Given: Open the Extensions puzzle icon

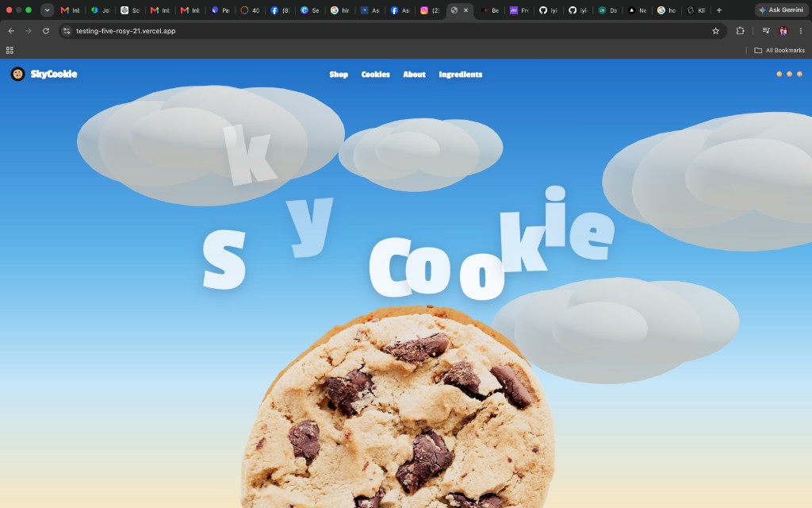Looking at the screenshot, I should [x=740, y=31].
